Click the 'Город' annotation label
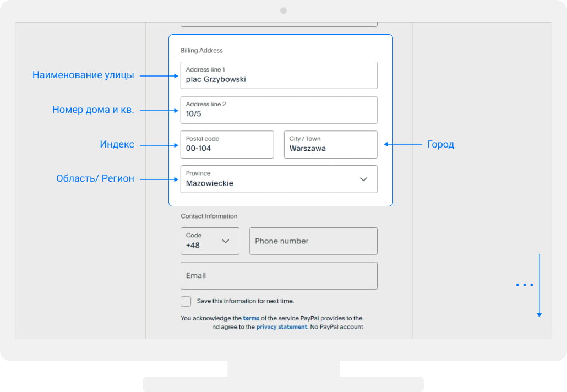 [440, 145]
